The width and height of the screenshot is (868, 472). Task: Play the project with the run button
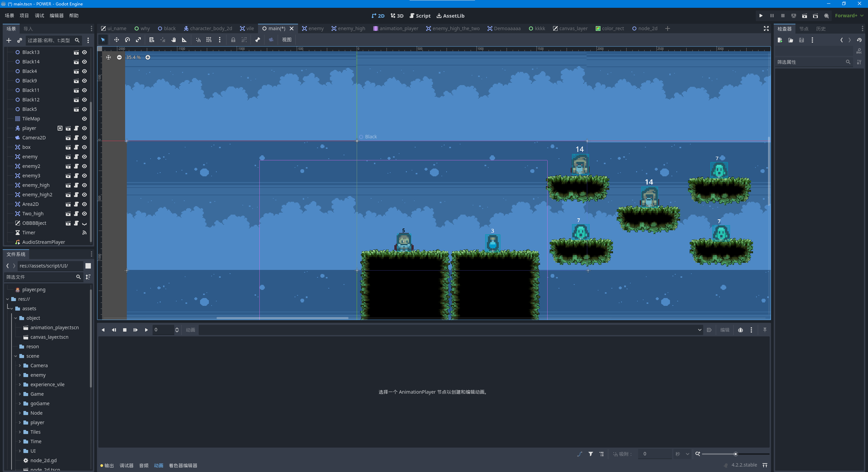click(x=761, y=16)
